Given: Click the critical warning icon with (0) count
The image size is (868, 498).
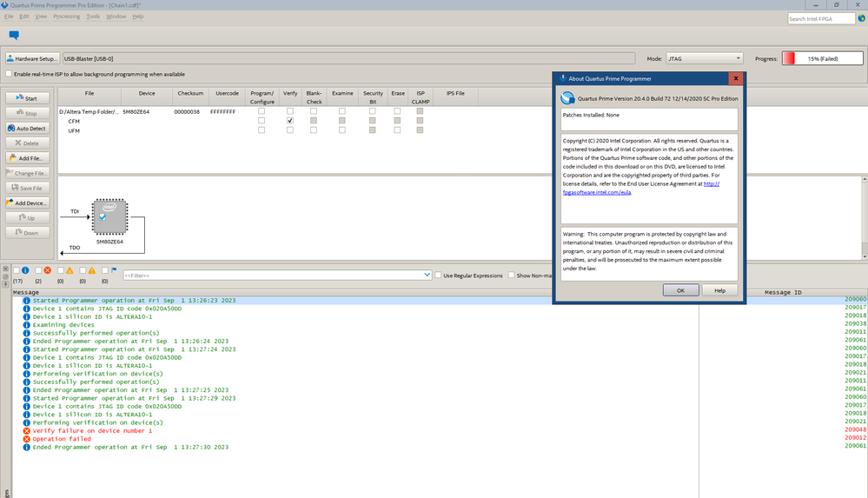Looking at the screenshot, I should (x=70, y=270).
